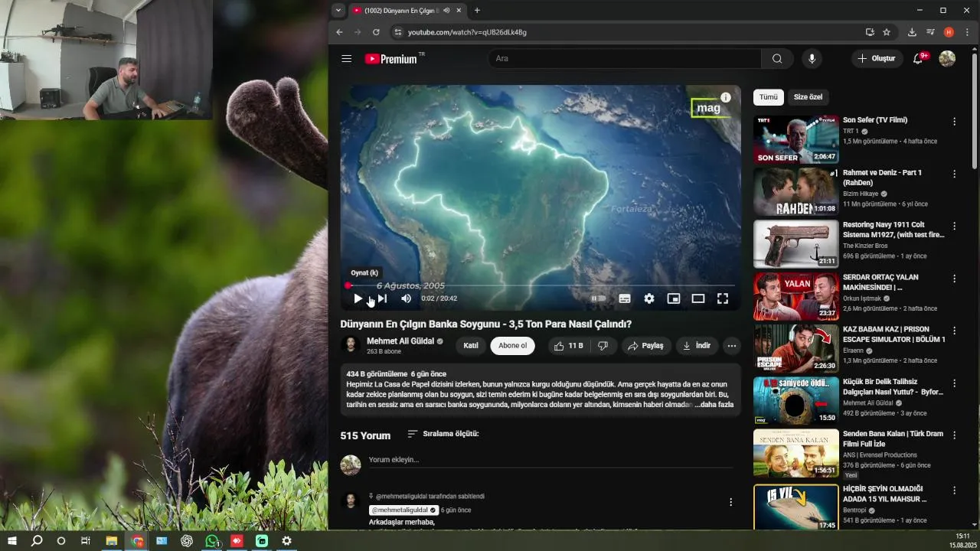Image resolution: width=980 pixels, height=551 pixels.
Task: Bookmark this page with the star
Action: coord(887,32)
